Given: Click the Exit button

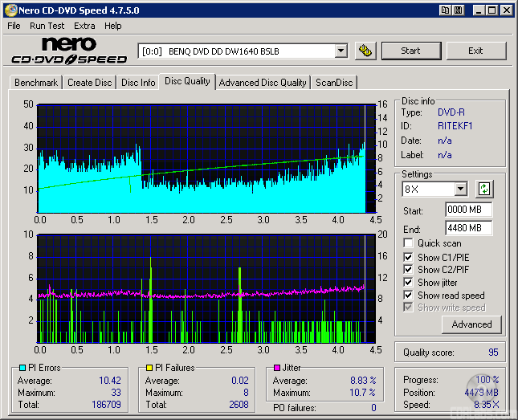Looking at the screenshot, I should click(x=475, y=51).
